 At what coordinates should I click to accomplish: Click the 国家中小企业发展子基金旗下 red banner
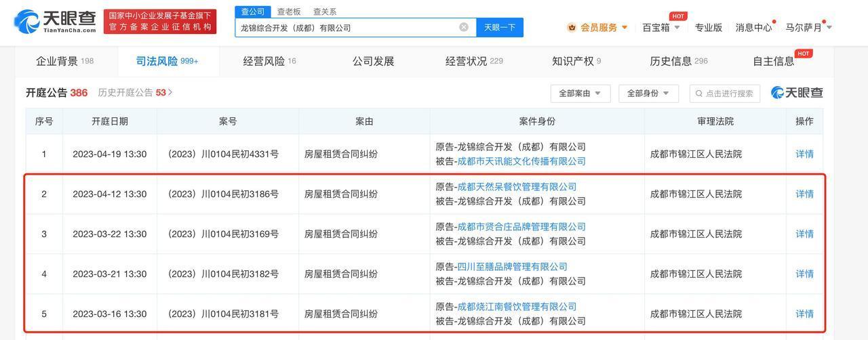tap(160, 22)
